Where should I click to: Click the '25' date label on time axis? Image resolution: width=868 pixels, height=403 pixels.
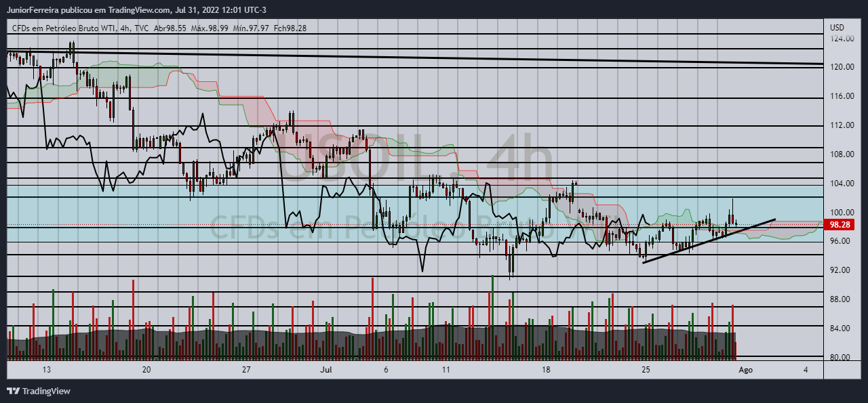click(x=646, y=370)
